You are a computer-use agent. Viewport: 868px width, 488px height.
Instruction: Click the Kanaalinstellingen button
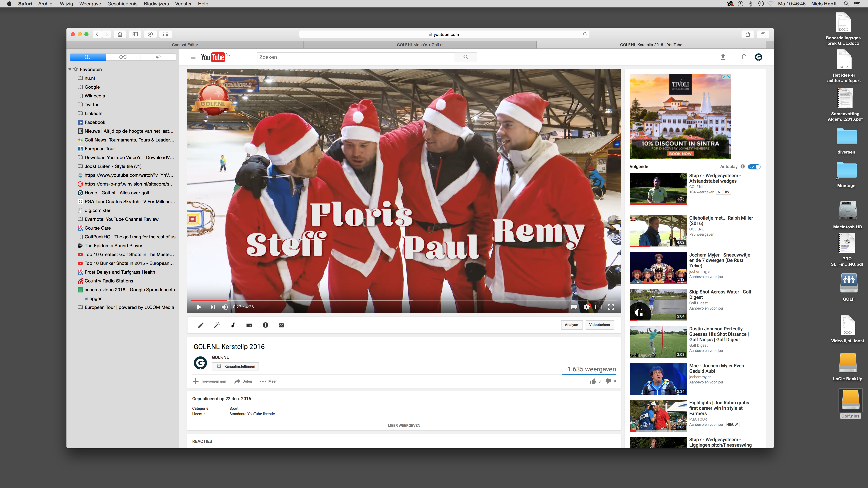click(235, 366)
